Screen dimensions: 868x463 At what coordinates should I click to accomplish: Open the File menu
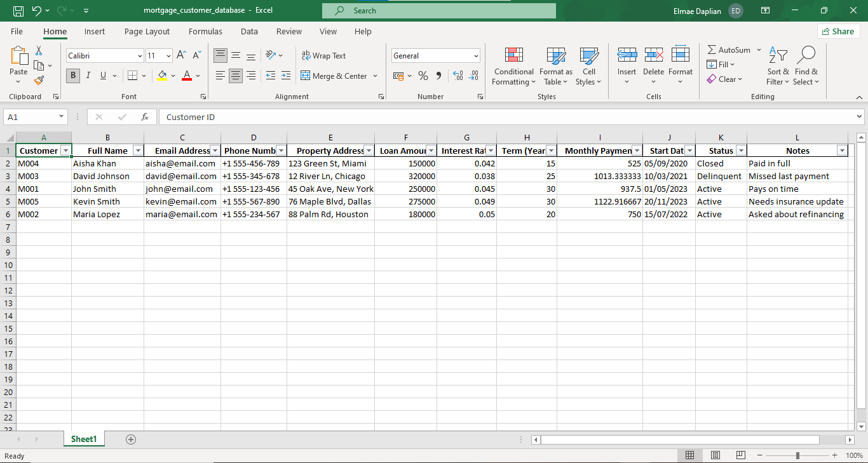17,31
